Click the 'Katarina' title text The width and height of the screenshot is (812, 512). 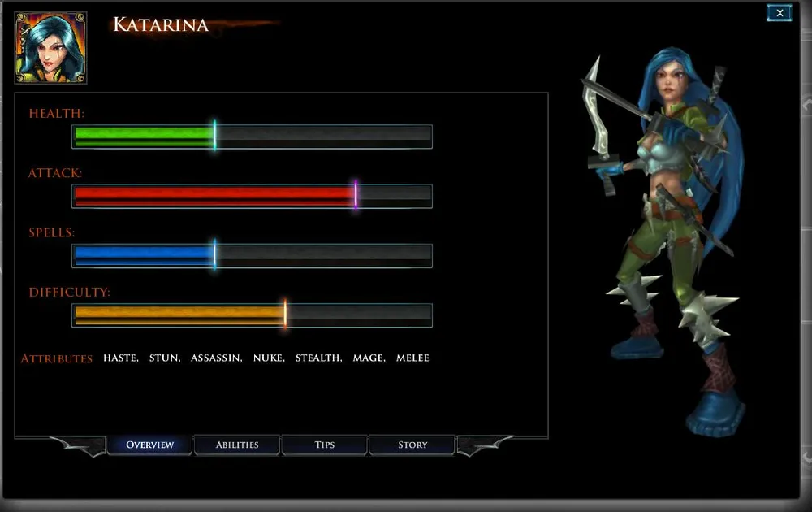click(161, 25)
